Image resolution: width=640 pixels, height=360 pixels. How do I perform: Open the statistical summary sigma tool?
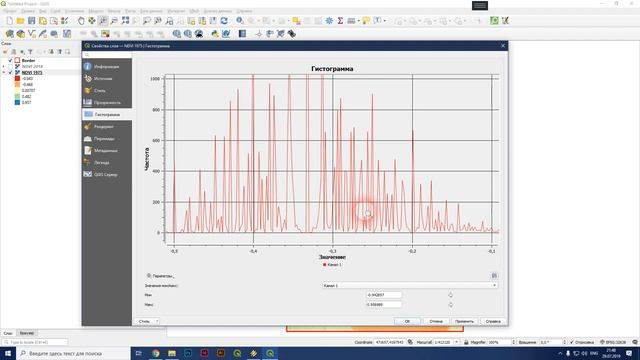[340, 20]
